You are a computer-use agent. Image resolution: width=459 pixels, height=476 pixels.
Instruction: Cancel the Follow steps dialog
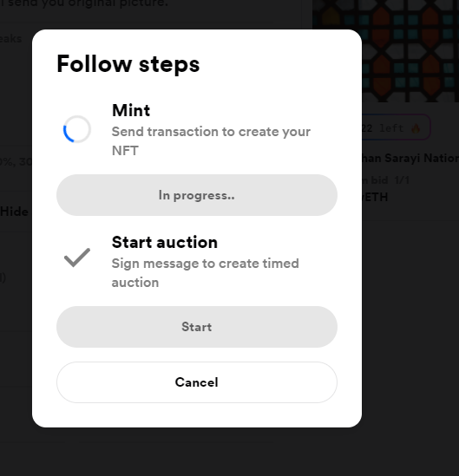point(197,382)
